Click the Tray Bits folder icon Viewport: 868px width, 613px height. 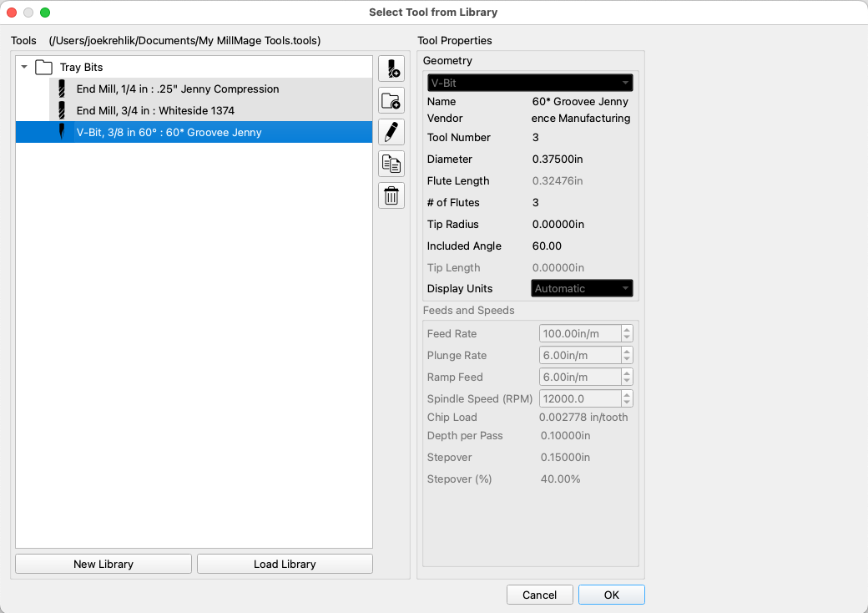pos(43,68)
